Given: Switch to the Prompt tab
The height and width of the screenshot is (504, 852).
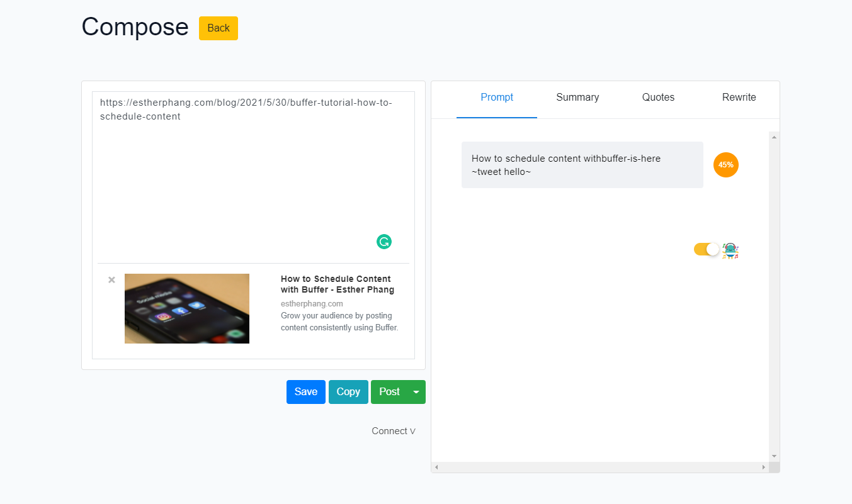Looking at the screenshot, I should (497, 98).
